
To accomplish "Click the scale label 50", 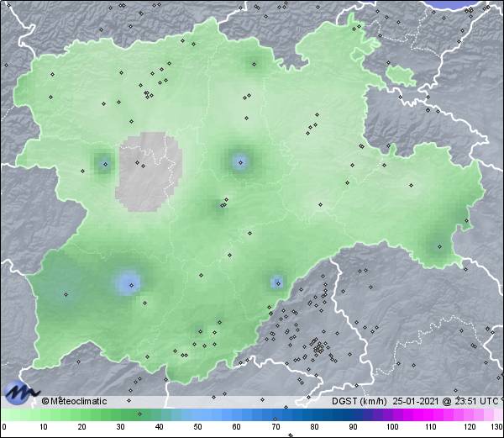I will (x=197, y=427).
